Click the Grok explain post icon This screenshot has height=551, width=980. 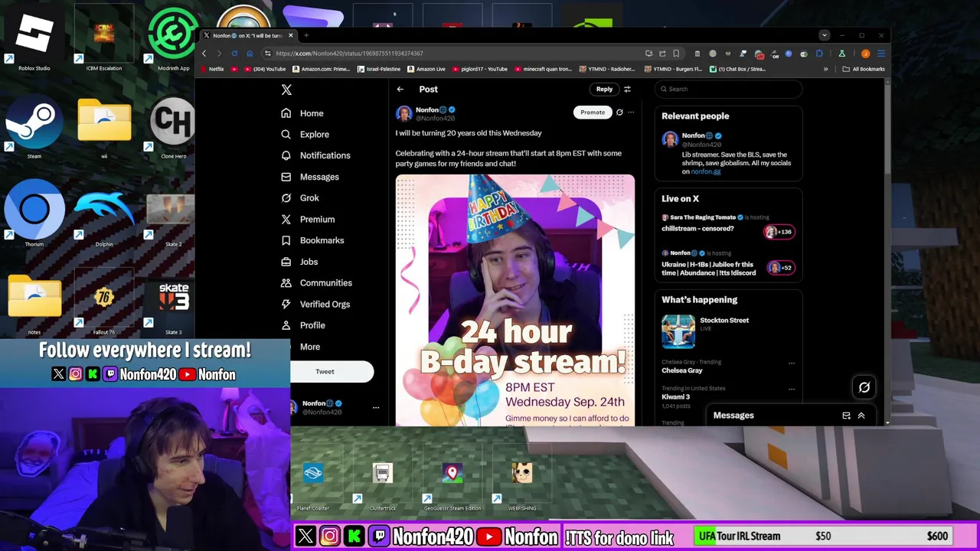click(x=619, y=112)
